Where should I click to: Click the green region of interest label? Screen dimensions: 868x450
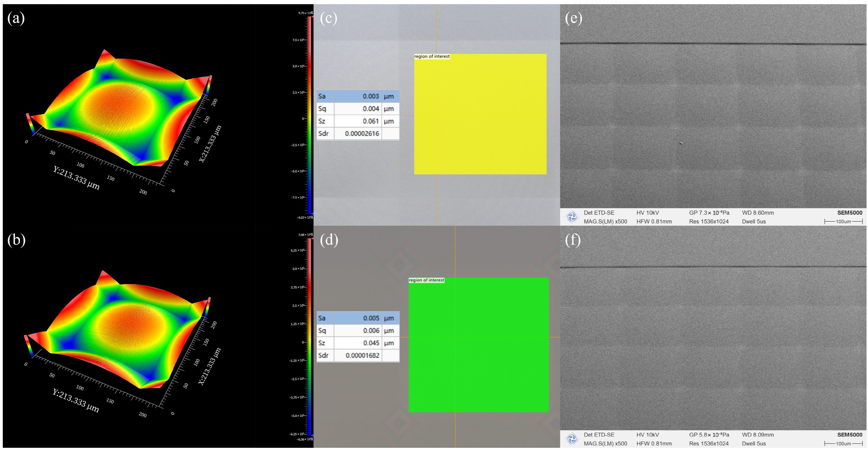tap(426, 280)
